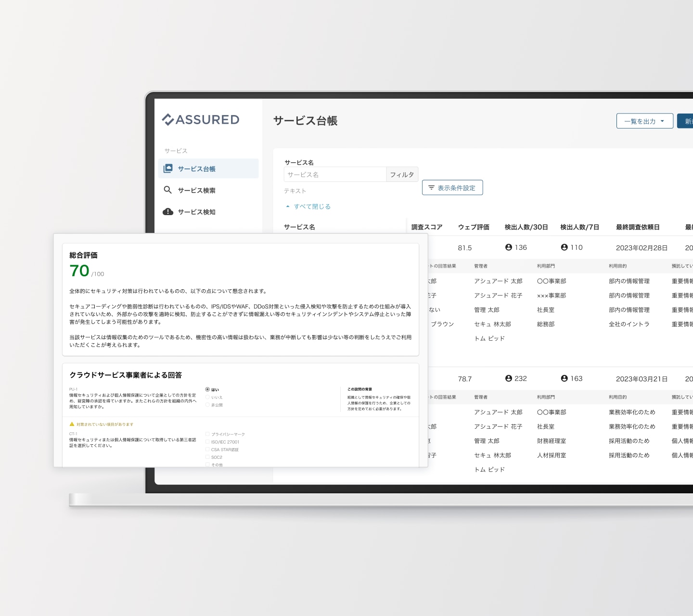693x616 pixels.
Task: Open the フィルタ selector next to service name
Action: [402, 175]
